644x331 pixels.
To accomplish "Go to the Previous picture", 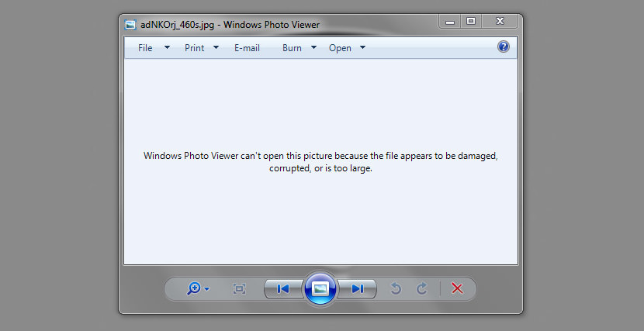I will click(x=283, y=289).
